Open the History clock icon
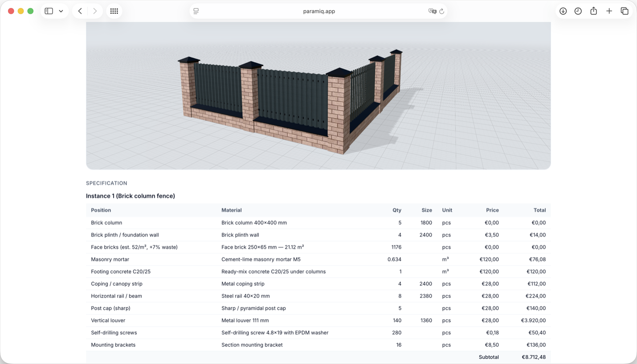The width and height of the screenshot is (637, 364). pos(578,11)
